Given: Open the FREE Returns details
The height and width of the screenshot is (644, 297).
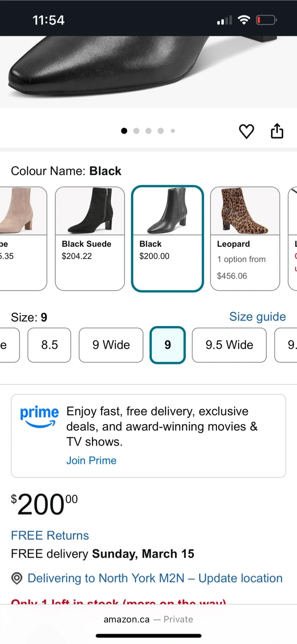Looking at the screenshot, I should 50,535.
